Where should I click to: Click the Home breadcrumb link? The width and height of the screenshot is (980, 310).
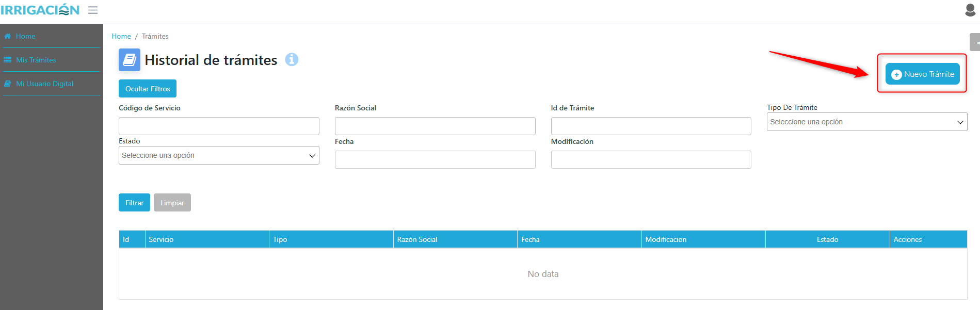coord(121,36)
